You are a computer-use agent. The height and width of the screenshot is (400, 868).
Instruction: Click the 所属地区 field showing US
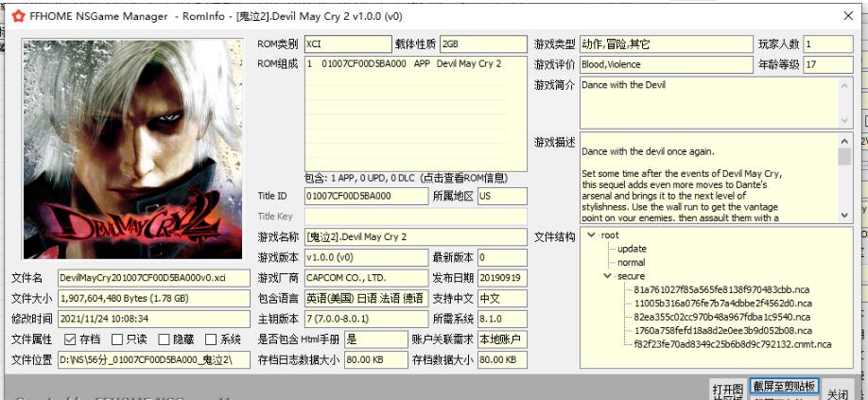(x=502, y=196)
